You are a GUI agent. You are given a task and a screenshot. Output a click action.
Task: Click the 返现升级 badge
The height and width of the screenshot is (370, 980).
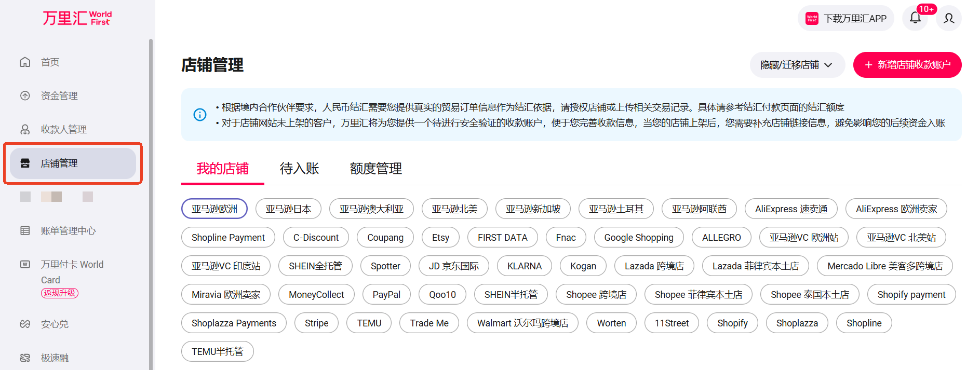click(x=60, y=293)
